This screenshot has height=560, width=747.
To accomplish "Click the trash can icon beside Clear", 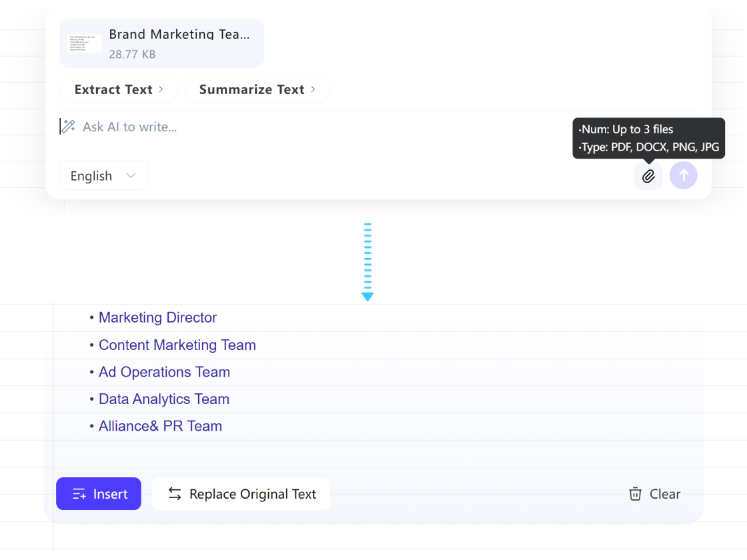I will click(x=636, y=494).
